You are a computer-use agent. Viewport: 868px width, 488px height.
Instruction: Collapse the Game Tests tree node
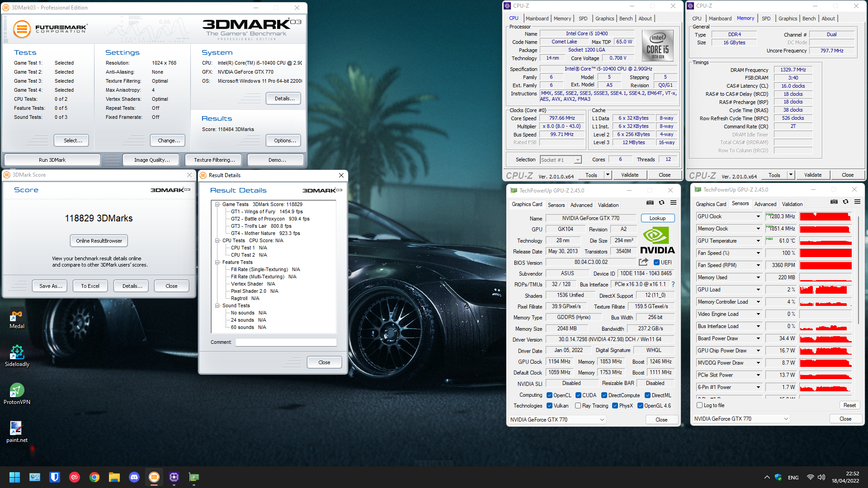pos(217,204)
